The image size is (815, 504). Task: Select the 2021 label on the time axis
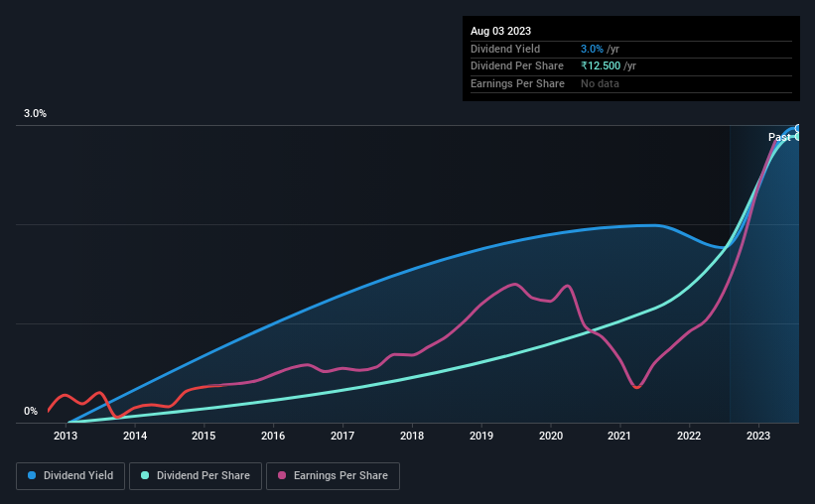[x=619, y=436]
